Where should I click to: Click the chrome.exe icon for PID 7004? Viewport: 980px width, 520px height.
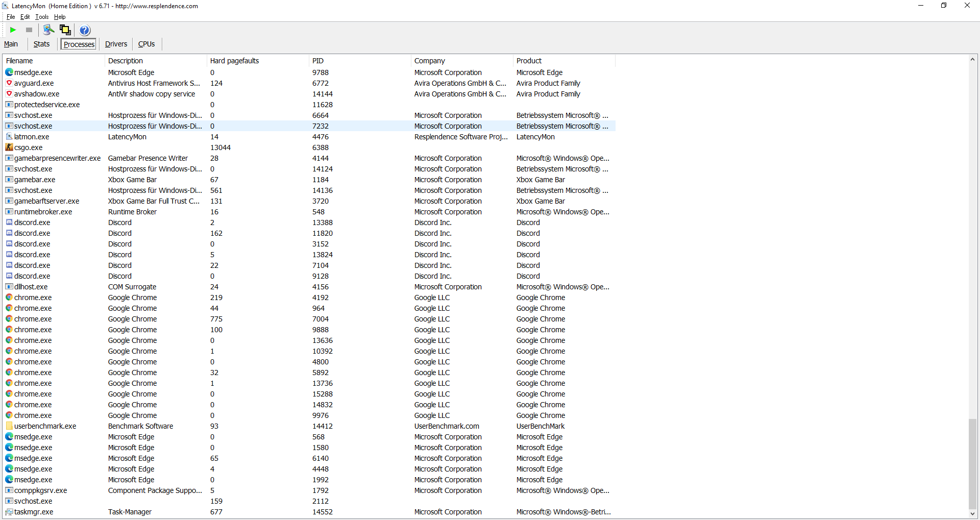pyautogui.click(x=9, y=319)
